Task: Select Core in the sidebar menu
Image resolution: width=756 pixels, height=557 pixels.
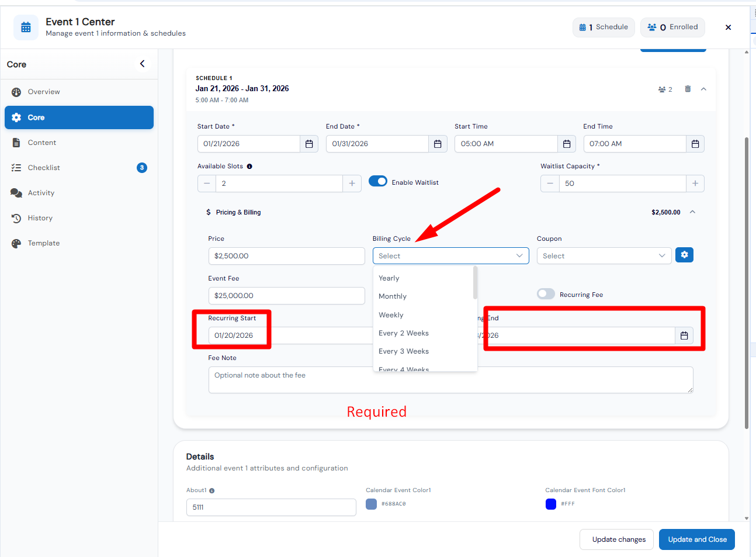Action: click(79, 117)
